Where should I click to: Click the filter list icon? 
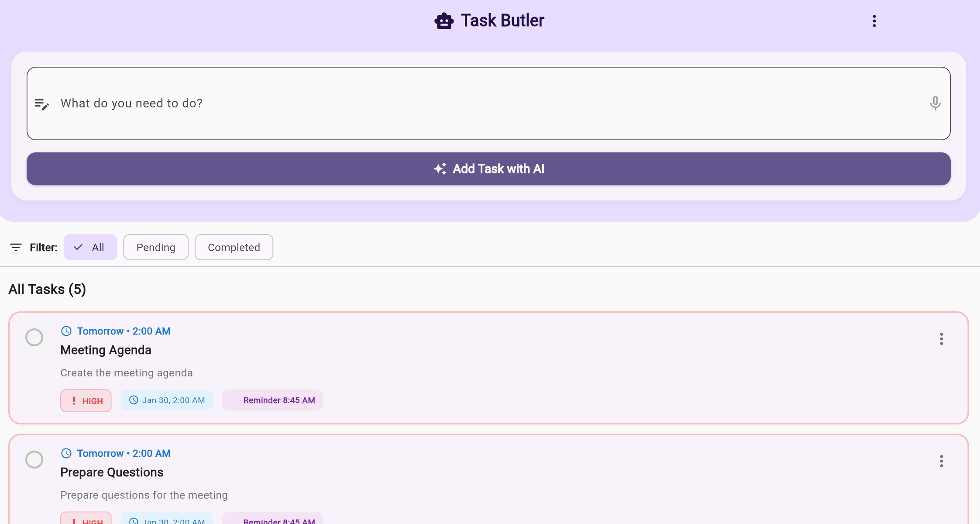(x=16, y=248)
